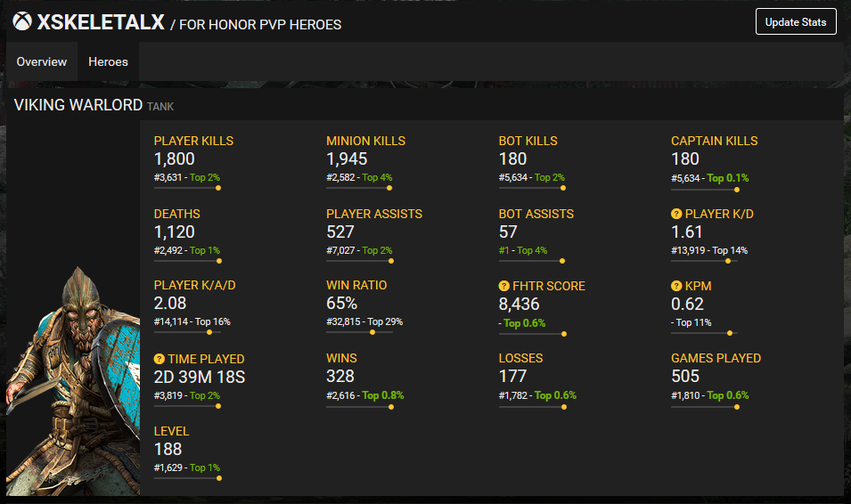Click the #32,815 - Top 29% rank
Screen dimensions: 851x504
click(x=364, y=321)
